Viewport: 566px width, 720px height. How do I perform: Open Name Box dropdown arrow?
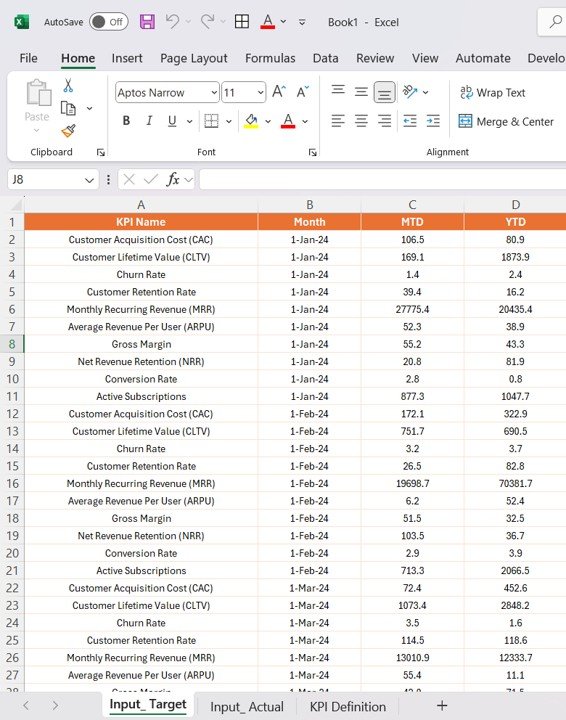90,180
